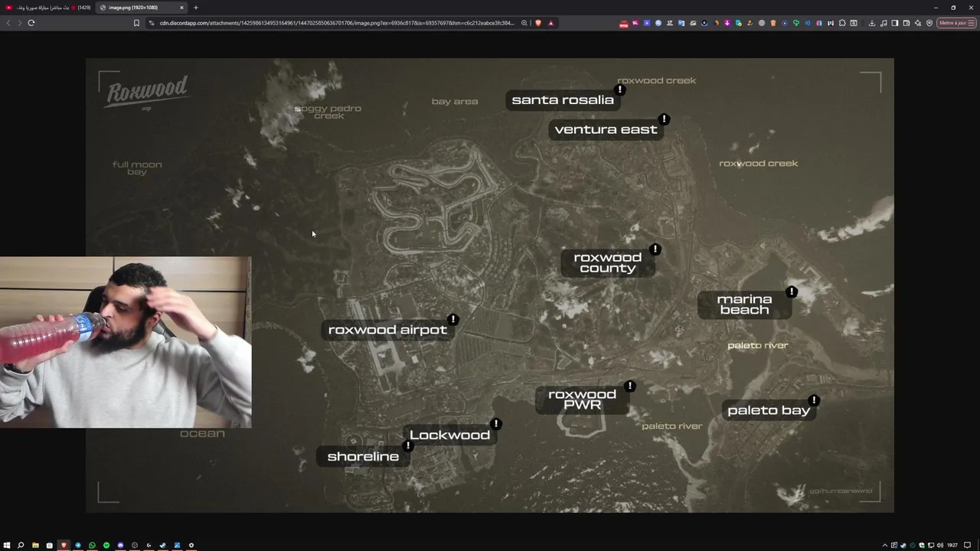Go back to previous page
The height and width of the screenshot is (551, 980).
tap(8, 23)
